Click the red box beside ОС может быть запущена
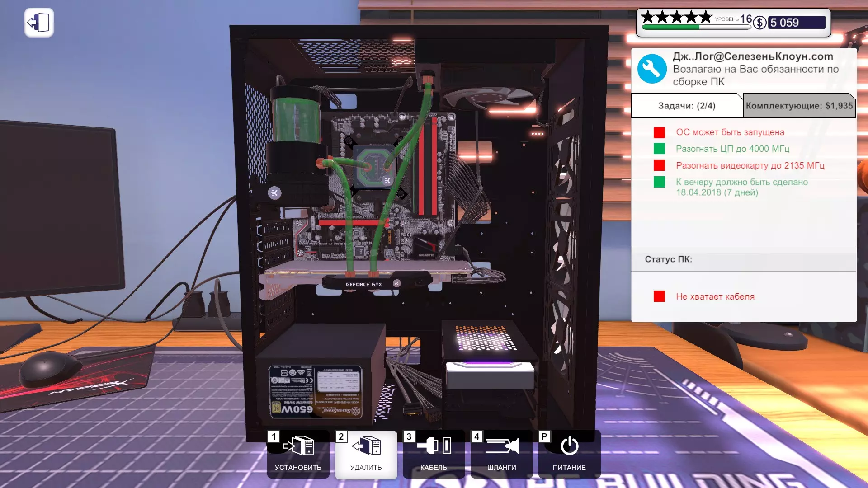This screenshot has height=488, width=868. pyautogui.click(x=659, y=132)
